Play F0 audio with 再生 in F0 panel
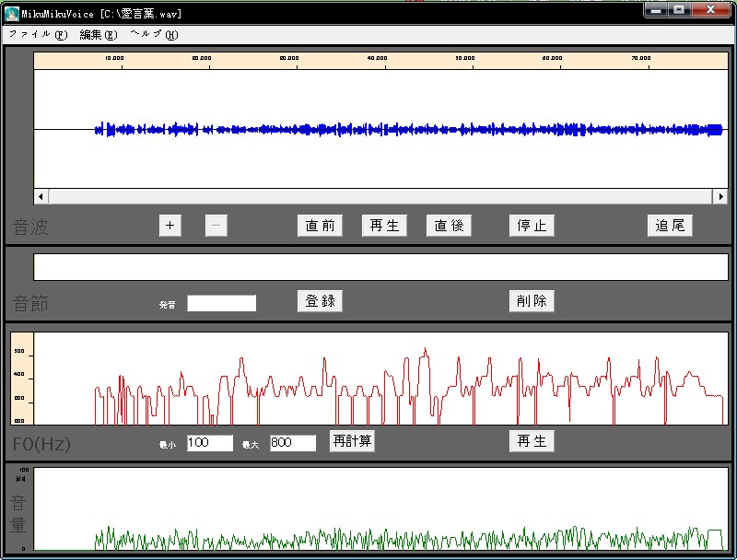This screenshot has height=560, width=737. click(x=532, y=441)
